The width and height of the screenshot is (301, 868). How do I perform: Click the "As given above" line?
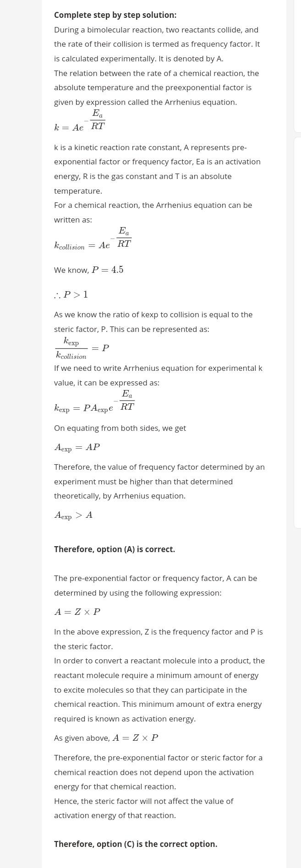coord(106,738)
